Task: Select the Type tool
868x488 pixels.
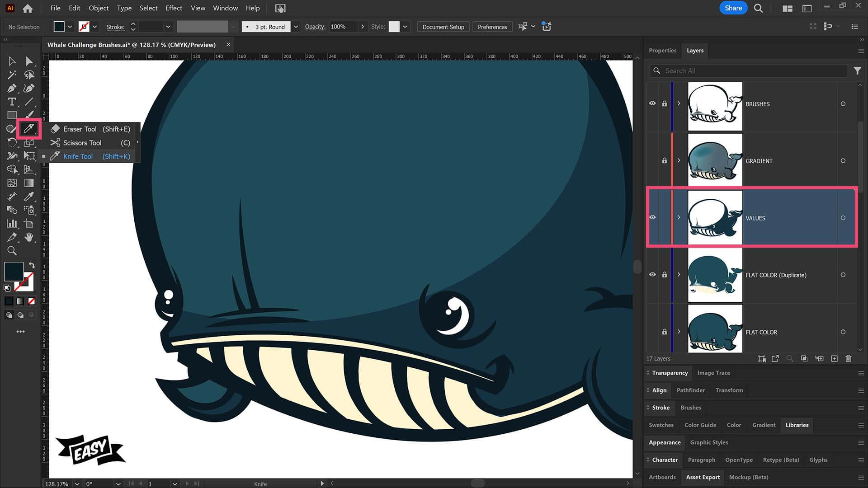Action: click(x=12, y=102)
